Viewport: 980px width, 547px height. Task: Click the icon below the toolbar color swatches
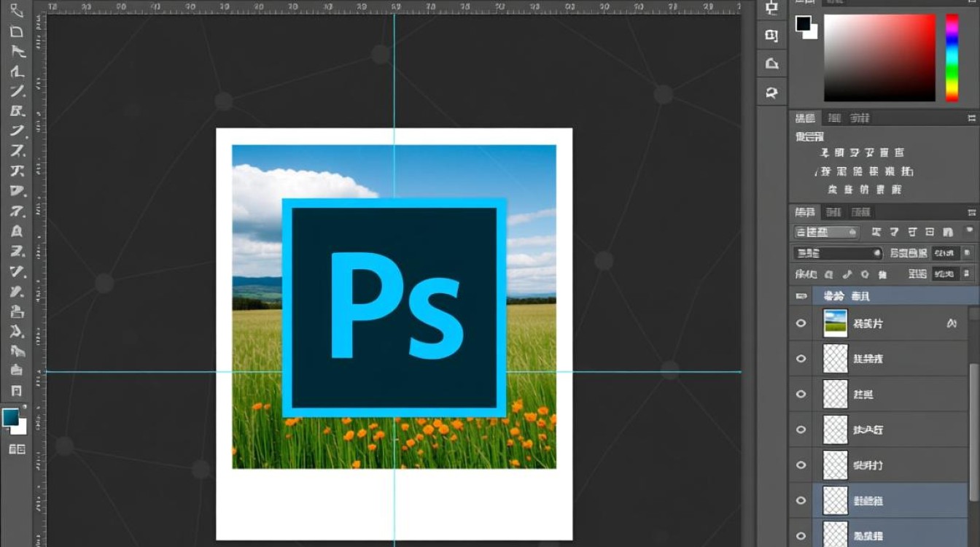(x=17, y=449)
